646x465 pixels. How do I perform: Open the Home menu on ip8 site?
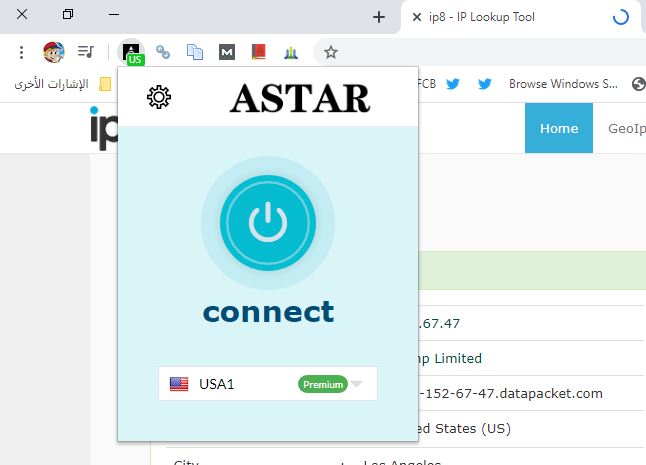[x=559, y=128]
